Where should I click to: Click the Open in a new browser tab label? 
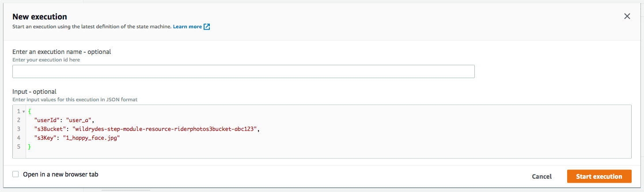(61, 174)
